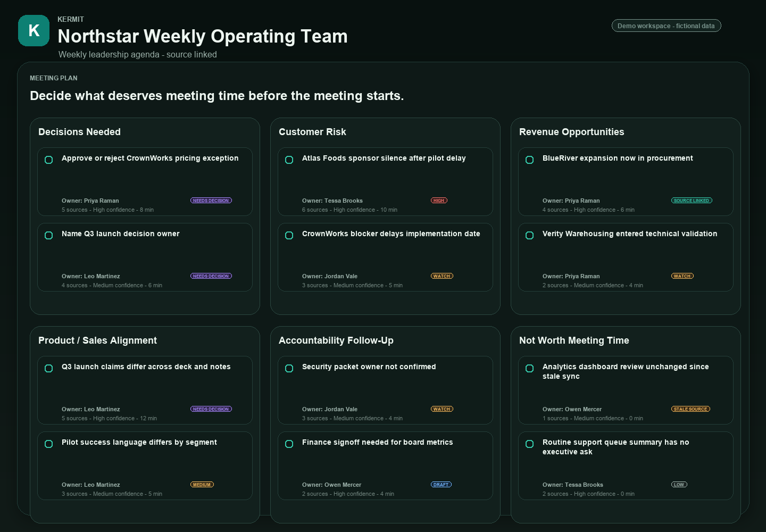
Task: Check the BlueRiver expansion item
Action: coord(530,160)
